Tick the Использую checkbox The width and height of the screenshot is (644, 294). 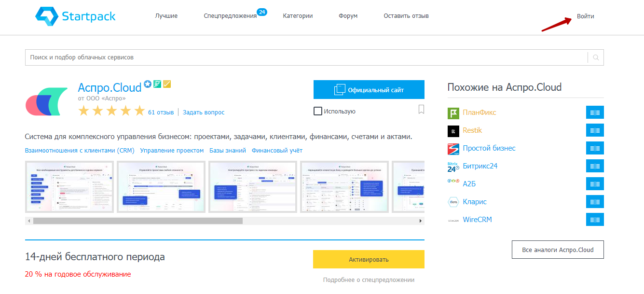tap(318, 111)
